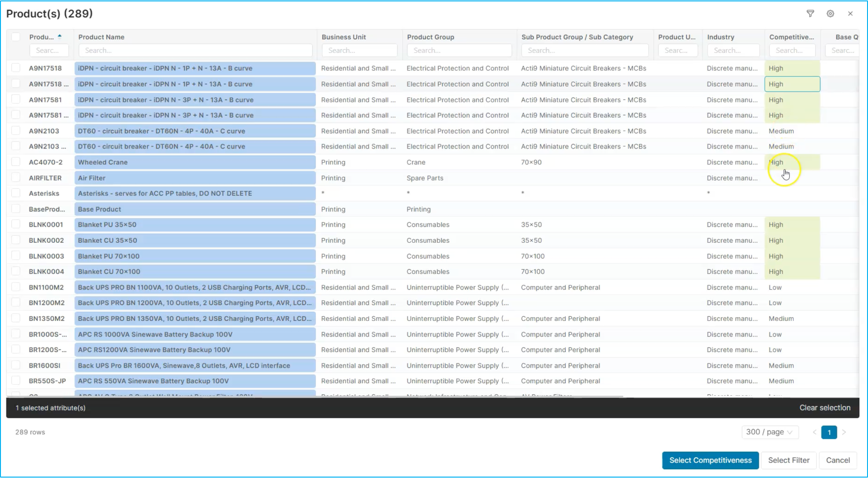
Task: Toggle sort arrow on Product ID column
Action: 59,36
